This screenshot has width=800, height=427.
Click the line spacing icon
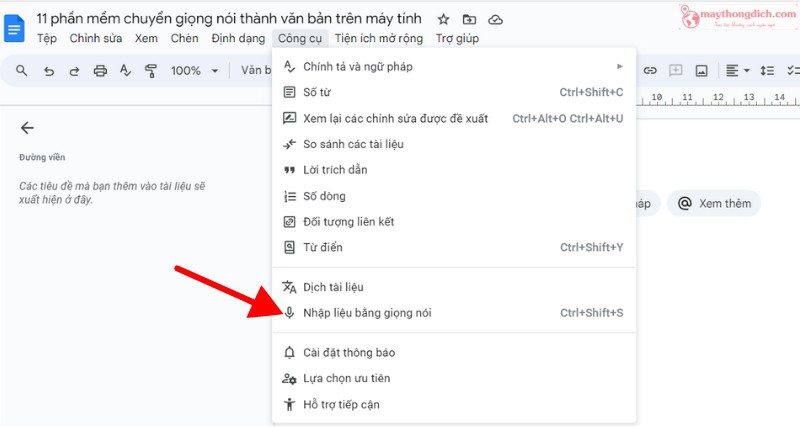[x=767, y=71]
